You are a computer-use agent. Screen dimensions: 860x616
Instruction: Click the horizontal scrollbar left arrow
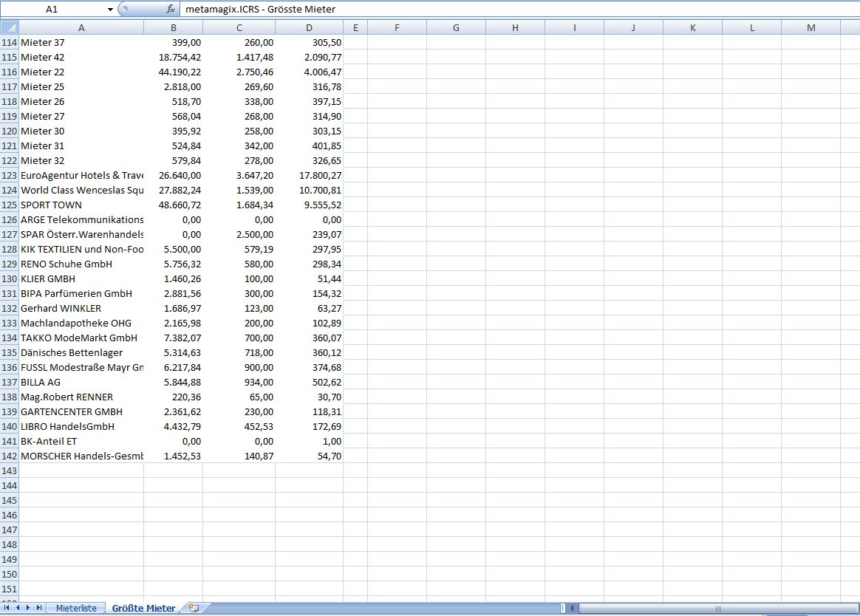(x=572, y=608)
